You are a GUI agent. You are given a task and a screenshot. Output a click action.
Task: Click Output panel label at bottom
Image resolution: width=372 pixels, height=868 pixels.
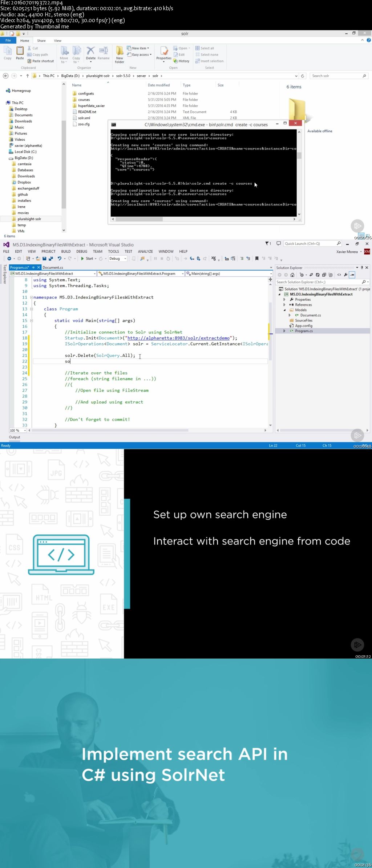pyautogui.click(x=15, y=437)
